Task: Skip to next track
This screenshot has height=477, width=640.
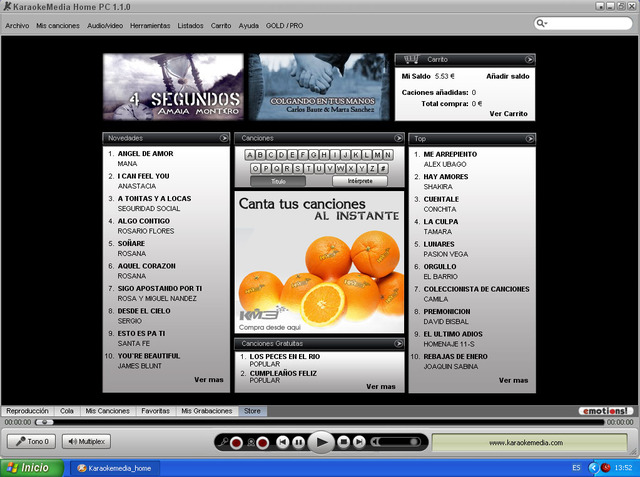Action: click(x=359, y=442)
